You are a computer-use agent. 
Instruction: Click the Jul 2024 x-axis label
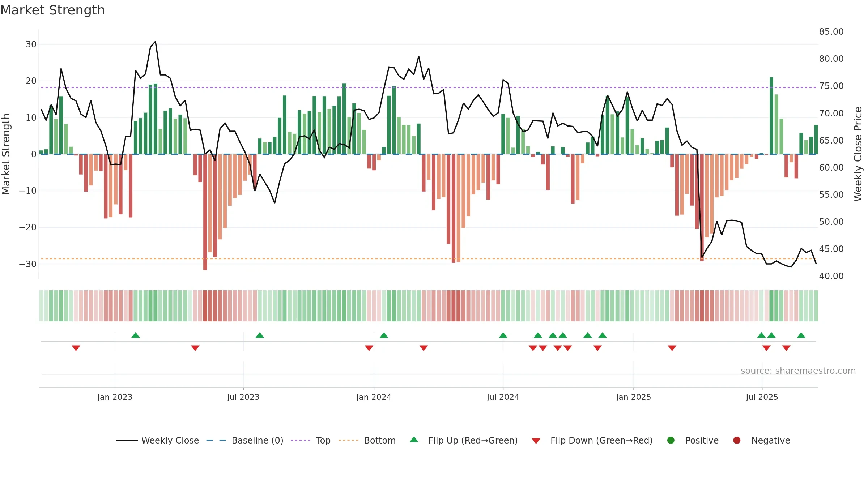click(x=503, y=397)
